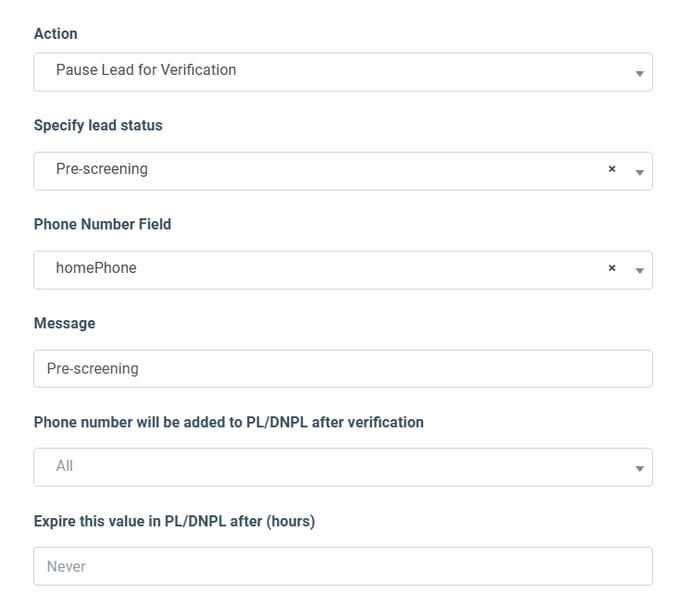The height and width of the screenshot is (593, 688).
Task: Click the Expire this value label
Action: pos(175,521)
